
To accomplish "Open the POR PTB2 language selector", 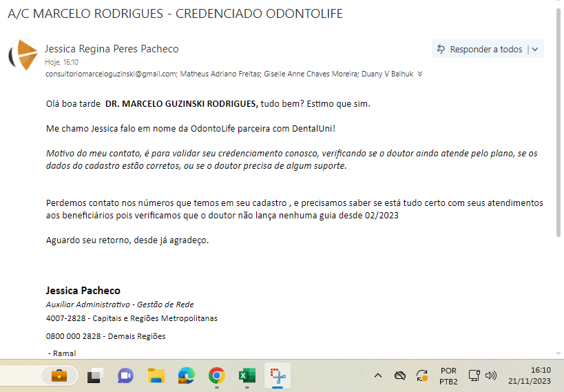I will coord(448,375).
